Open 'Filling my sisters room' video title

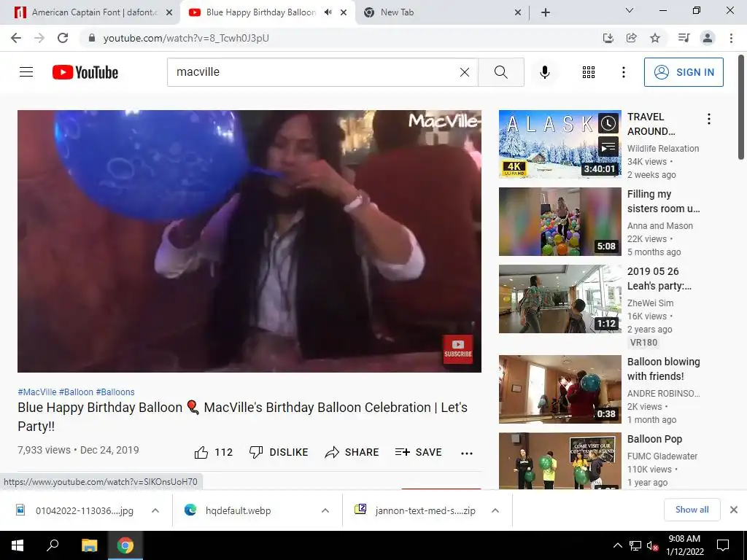[663, 201]
